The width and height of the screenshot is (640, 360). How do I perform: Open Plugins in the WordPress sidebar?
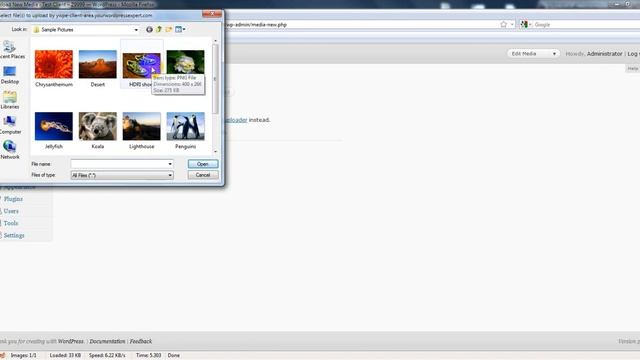click(13, 199)
